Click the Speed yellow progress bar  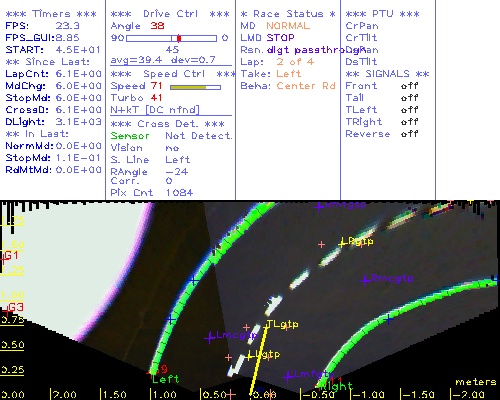(x=195, y=87)
